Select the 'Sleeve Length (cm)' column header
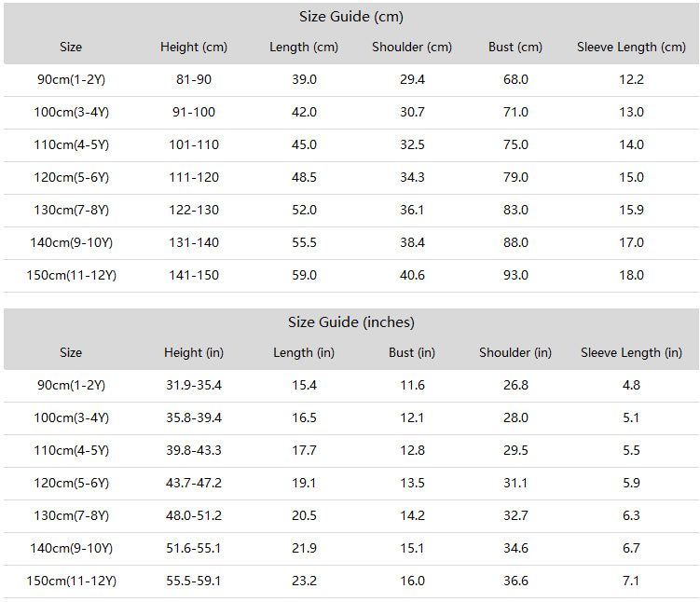 [x=631, y=47]
